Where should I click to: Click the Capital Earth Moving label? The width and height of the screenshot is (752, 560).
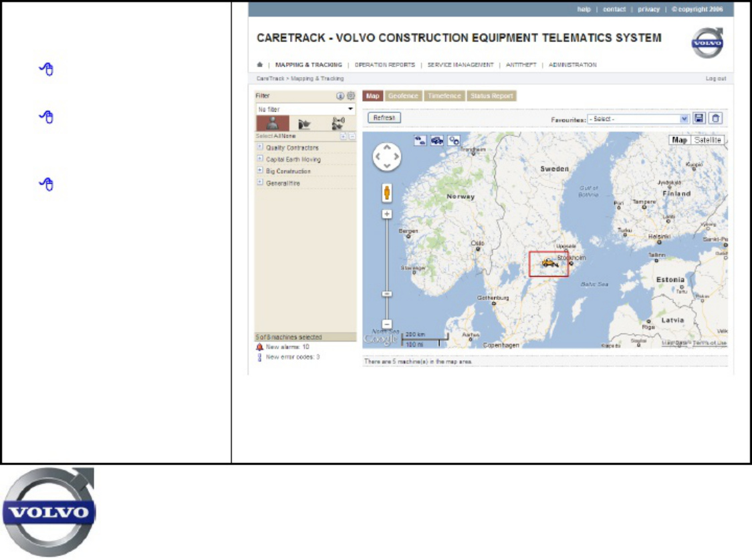pyautogui.click(x=293, y=160)
